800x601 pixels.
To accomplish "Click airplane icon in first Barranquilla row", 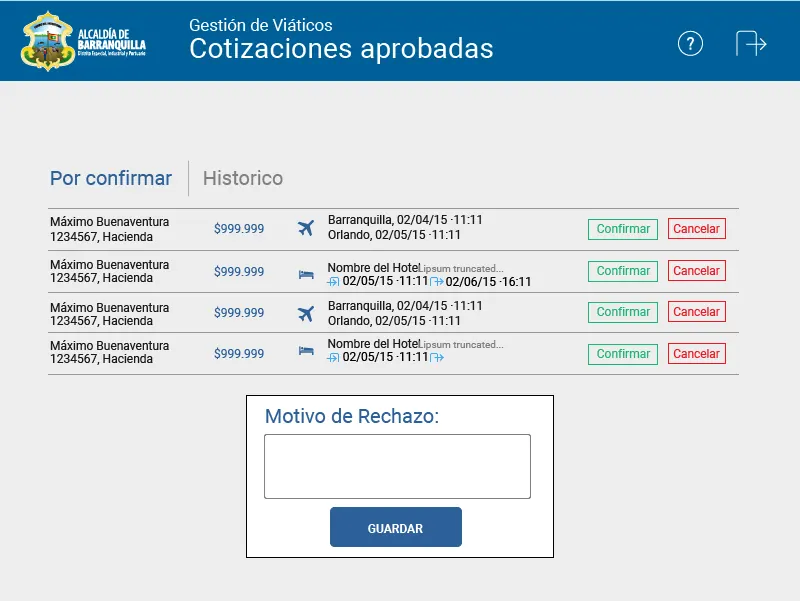I will coord(306,228).
